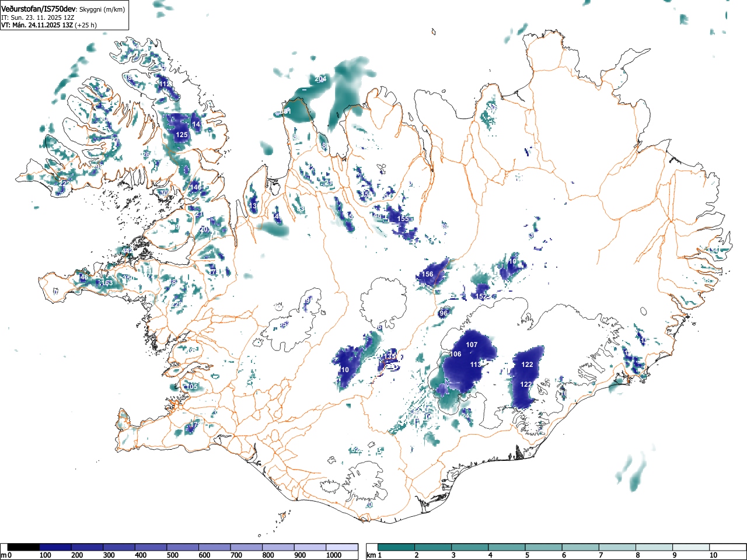747x560 pixels.
Task: Click the 112 visibility value on the map
Action: tap(165, 84)
